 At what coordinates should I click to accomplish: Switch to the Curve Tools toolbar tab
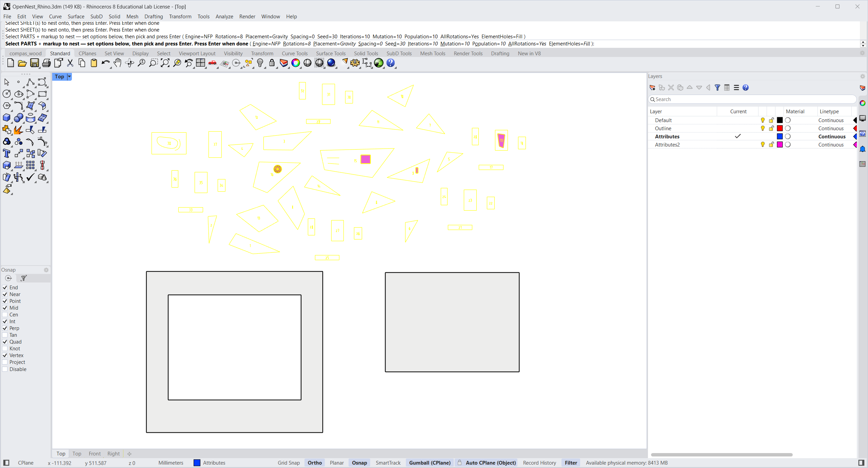click(295, 54)
